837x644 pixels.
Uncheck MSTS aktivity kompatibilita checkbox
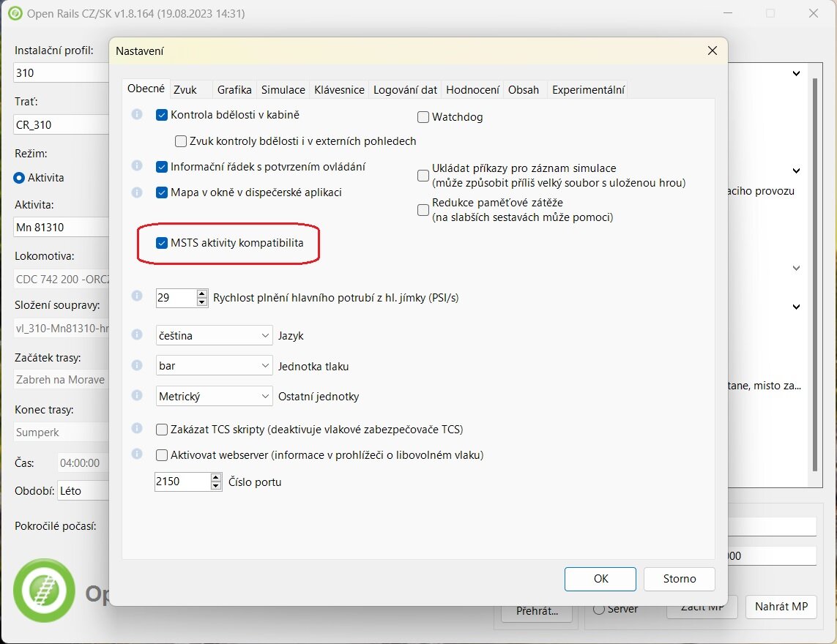click(x=163, y=243)
